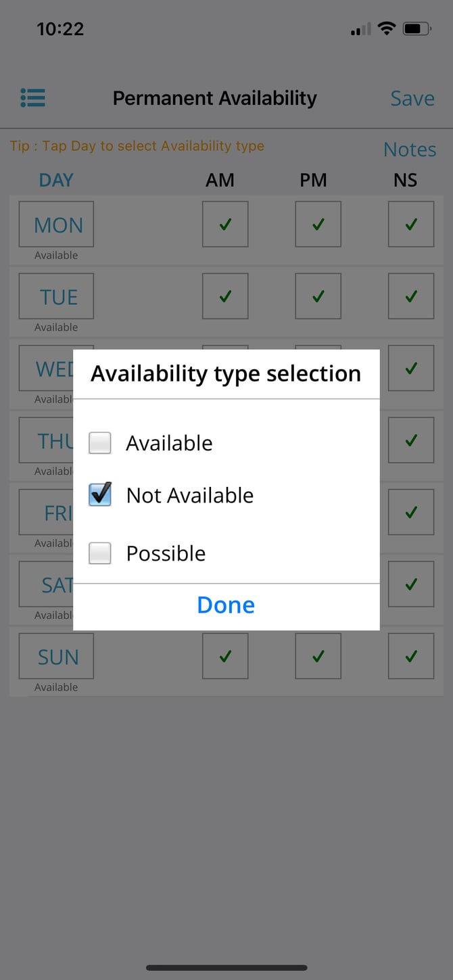Select the MON day button
This screenshot has width=453, height=980.
click(x=56, y=224)
